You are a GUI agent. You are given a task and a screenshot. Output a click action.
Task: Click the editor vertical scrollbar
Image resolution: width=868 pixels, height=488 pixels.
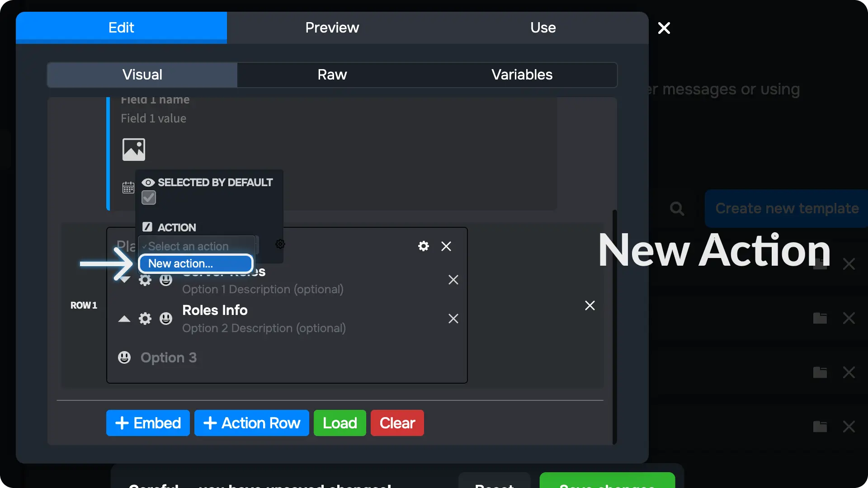click(x=615, y=327)
